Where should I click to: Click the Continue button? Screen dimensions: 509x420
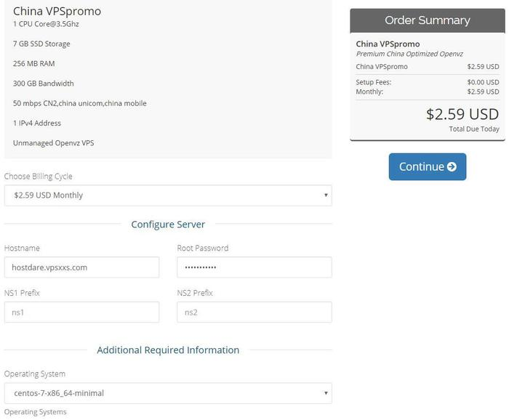[x=427, y=166]
